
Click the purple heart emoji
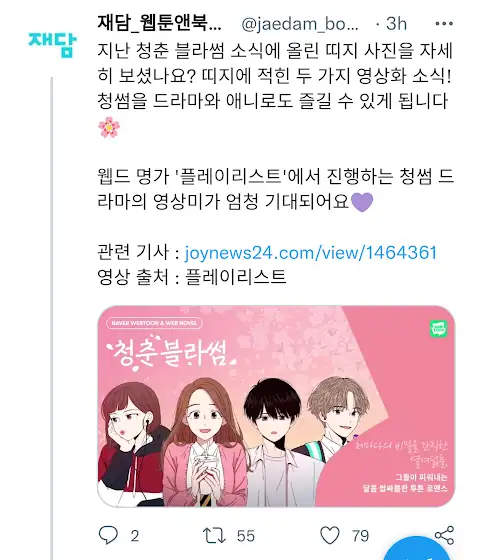362,202
